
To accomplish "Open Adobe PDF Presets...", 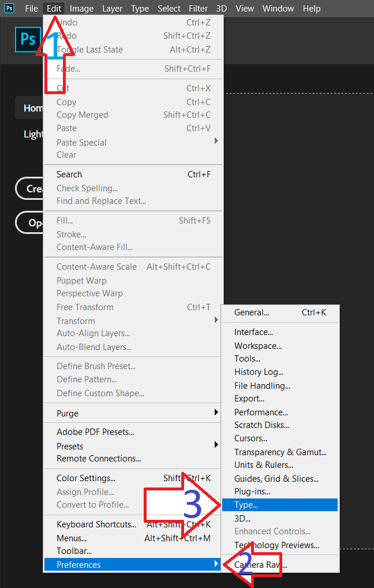I will point(133,432).
